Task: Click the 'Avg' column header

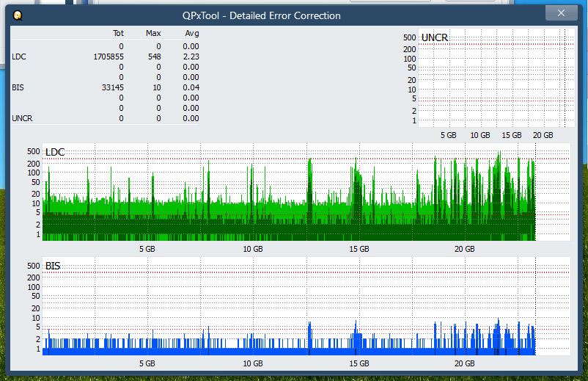Action: [191, 33]
